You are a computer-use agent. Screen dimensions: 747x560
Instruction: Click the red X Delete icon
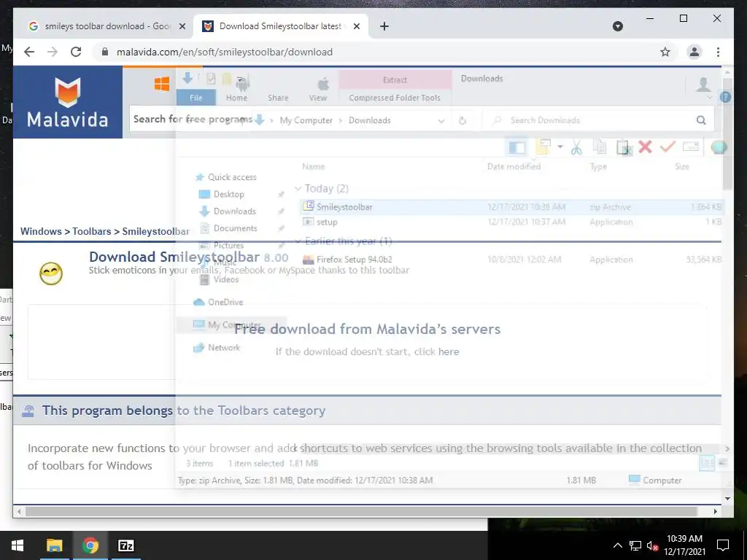point(645,147)
